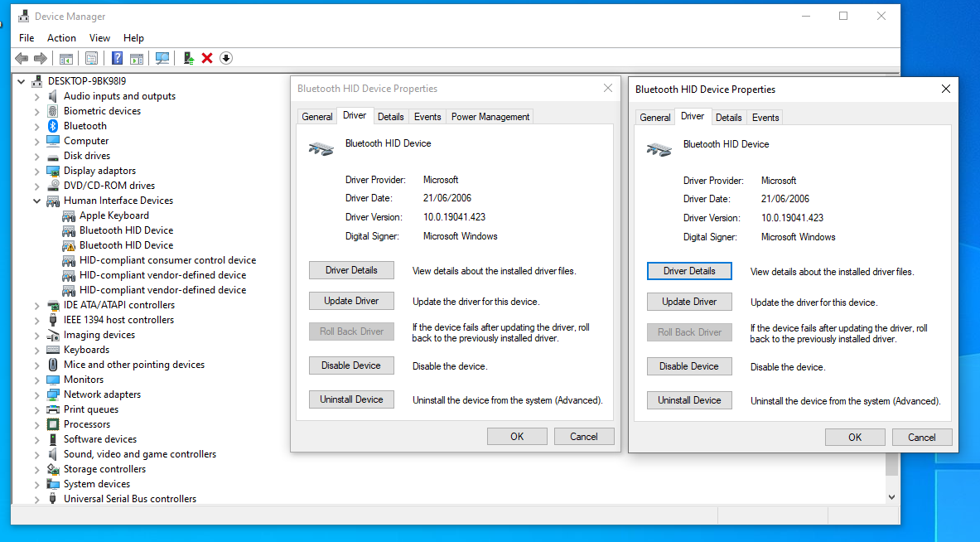The height and width of the screenshot is (542, 980).
Task: Expand the Storage controllers category
Action: pos(37,469)
